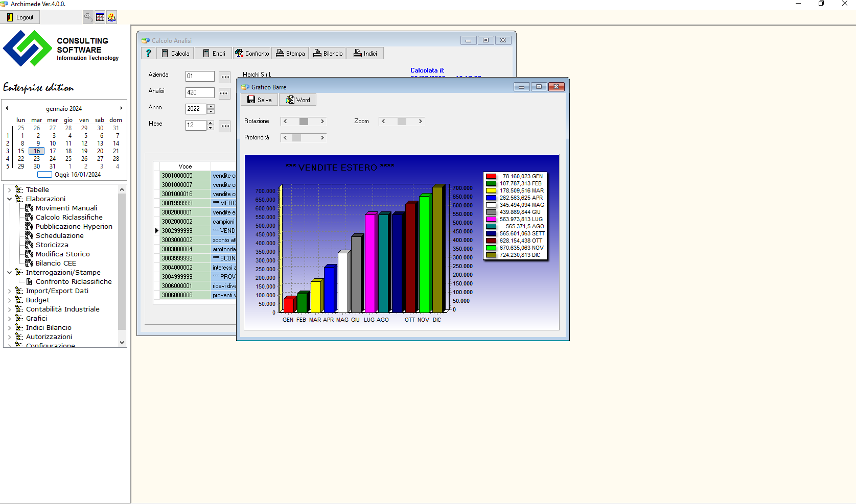Open Schedulazione tree item

(60, 236)
